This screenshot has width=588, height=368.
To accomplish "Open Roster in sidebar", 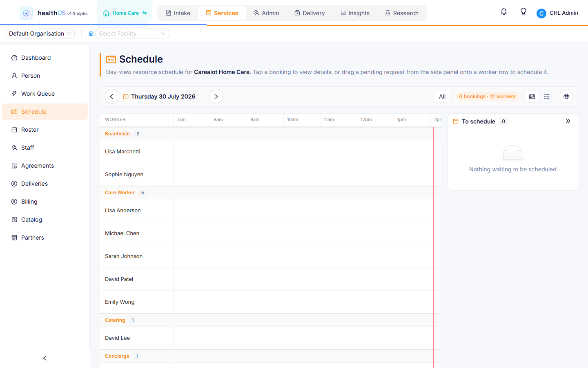I will pos(45,130).
